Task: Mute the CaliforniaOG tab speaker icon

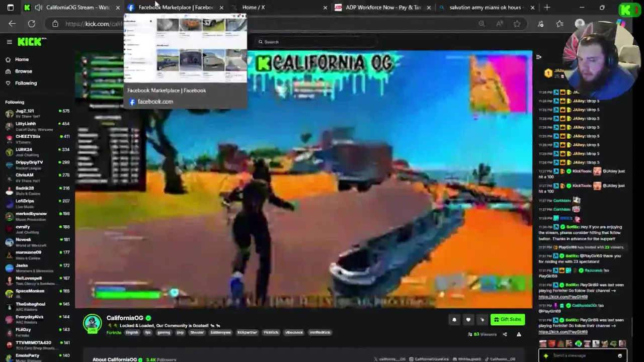Action: point(38,8)
